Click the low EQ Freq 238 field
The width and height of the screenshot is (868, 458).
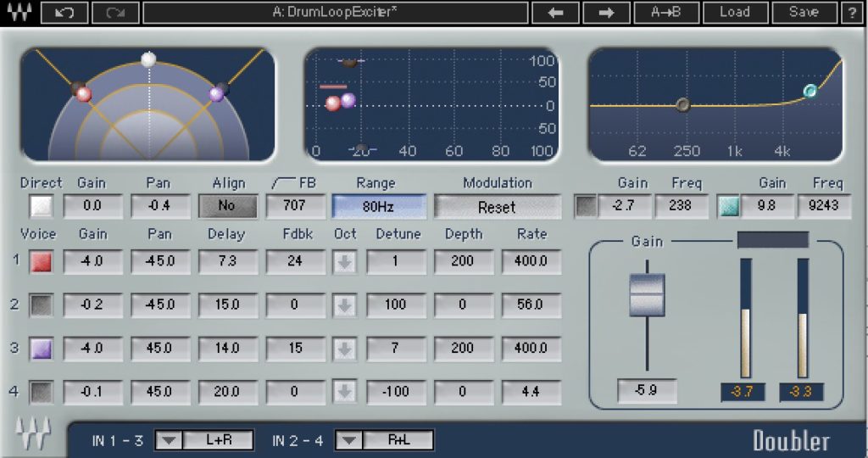point(681,206)
